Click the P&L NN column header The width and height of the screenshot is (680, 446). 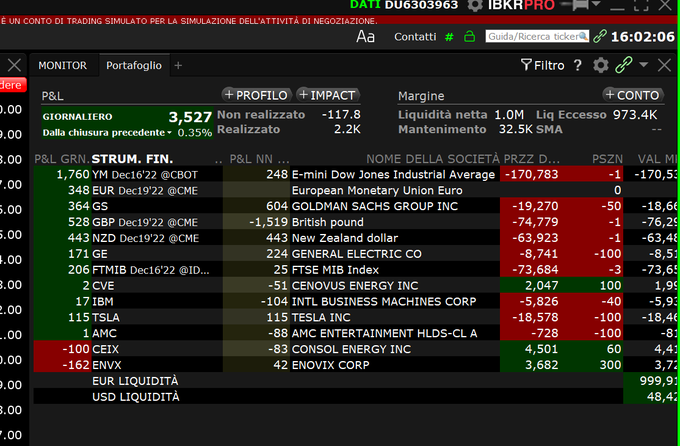coord(259,159)
